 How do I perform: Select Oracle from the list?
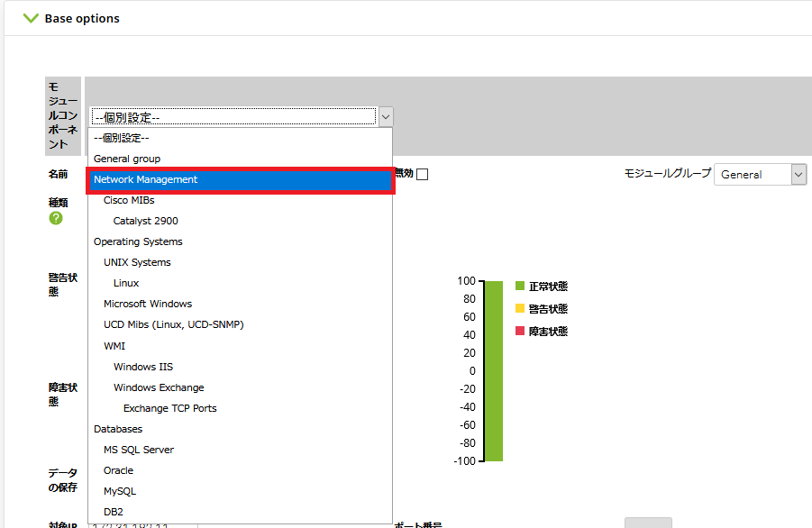click(240, 470)
